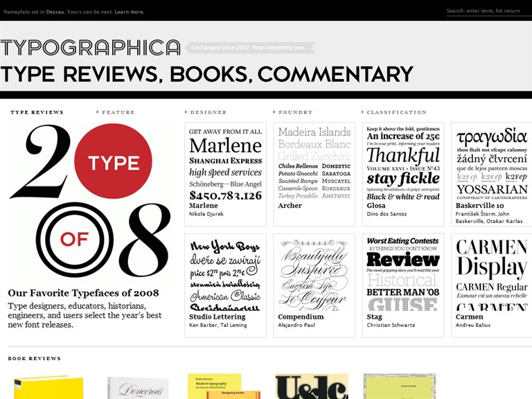Follow the Learn more link

130,12
